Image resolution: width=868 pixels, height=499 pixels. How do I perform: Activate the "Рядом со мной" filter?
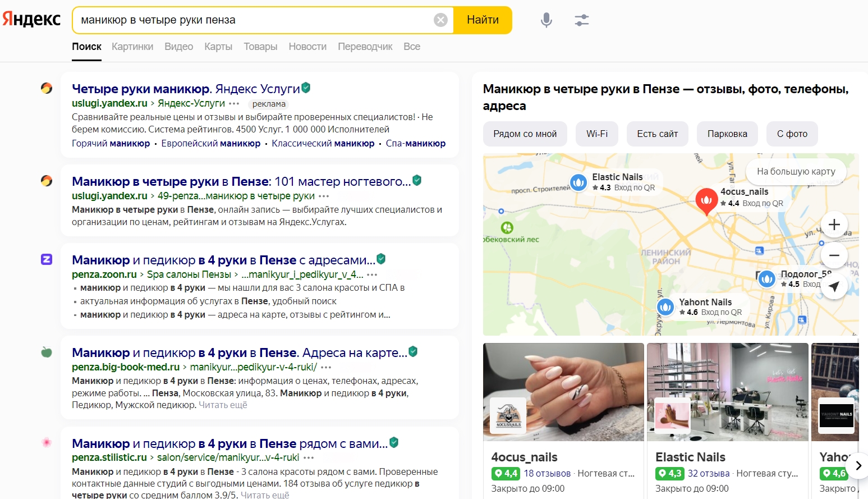click(x=525, y=134)
